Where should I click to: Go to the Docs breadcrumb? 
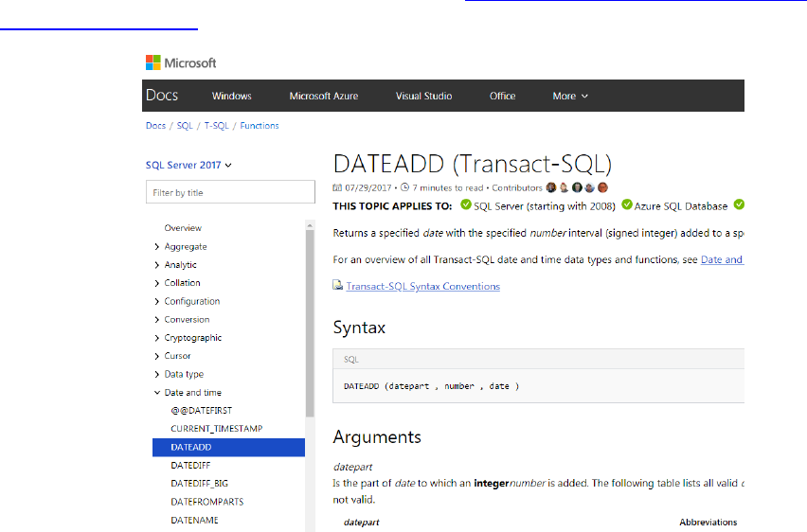click(x=155, y=126)
